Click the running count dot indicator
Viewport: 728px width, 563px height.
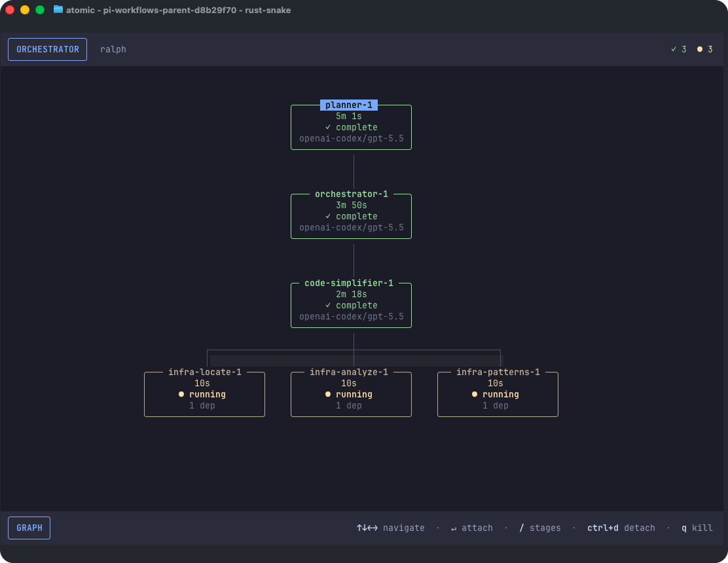(x=705, y=49)
